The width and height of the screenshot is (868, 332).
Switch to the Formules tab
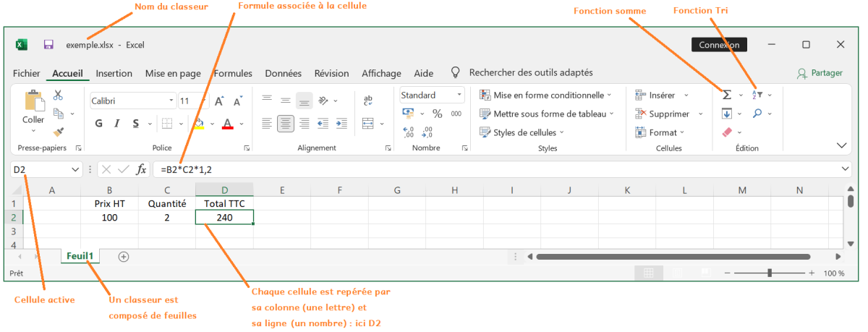(x=233, y=73)
